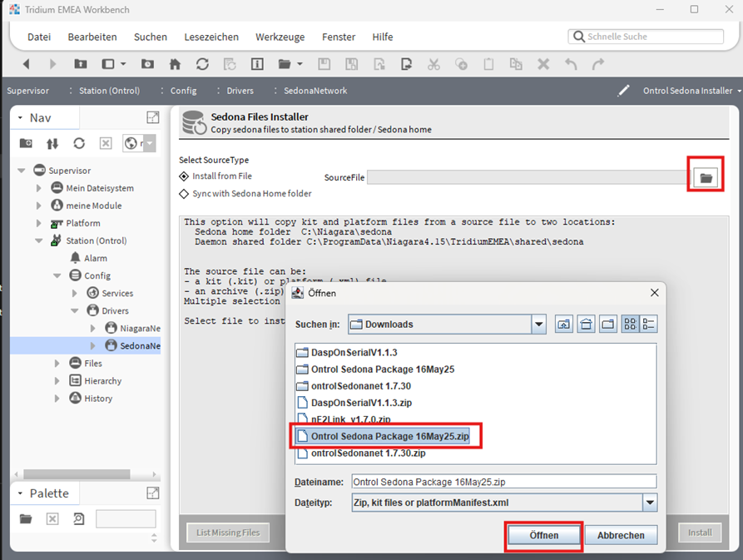Refresh the view with the main toolbar refresh icon

point(202,64)
